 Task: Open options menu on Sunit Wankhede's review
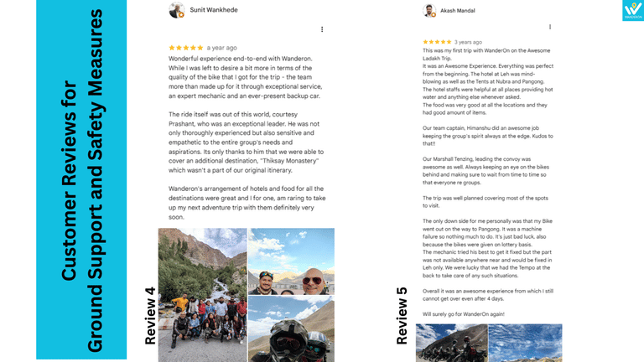[x=322, y=29]
